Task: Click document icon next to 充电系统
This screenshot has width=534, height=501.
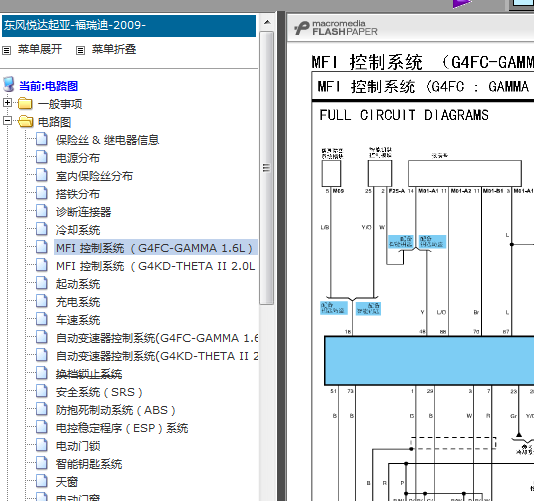Action: pos(42,301)
